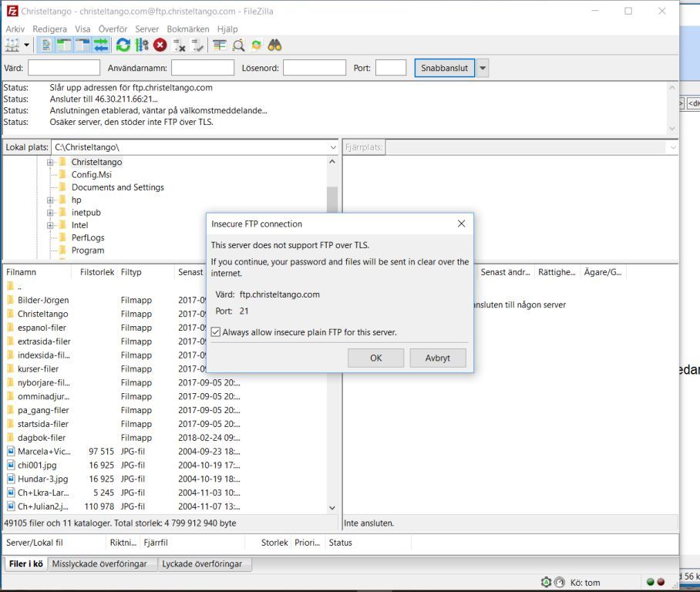Open the Hjälp menu

click(227, 29)
